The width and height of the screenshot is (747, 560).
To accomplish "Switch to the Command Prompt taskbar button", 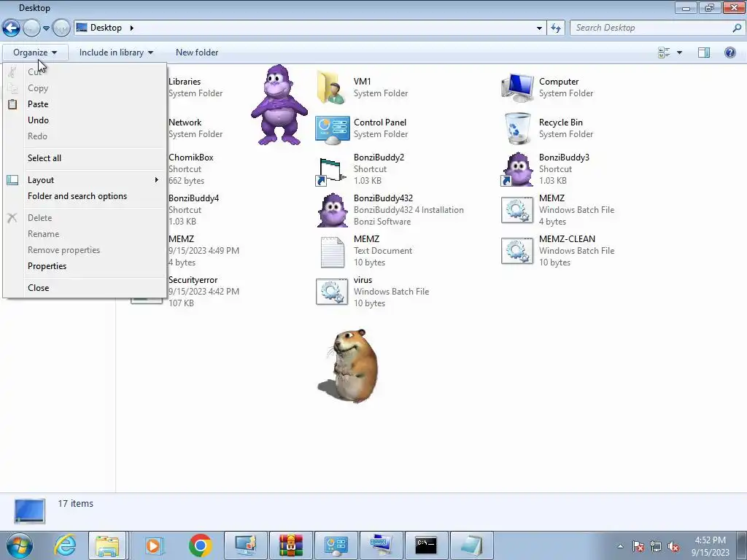I will click(426, 545).
